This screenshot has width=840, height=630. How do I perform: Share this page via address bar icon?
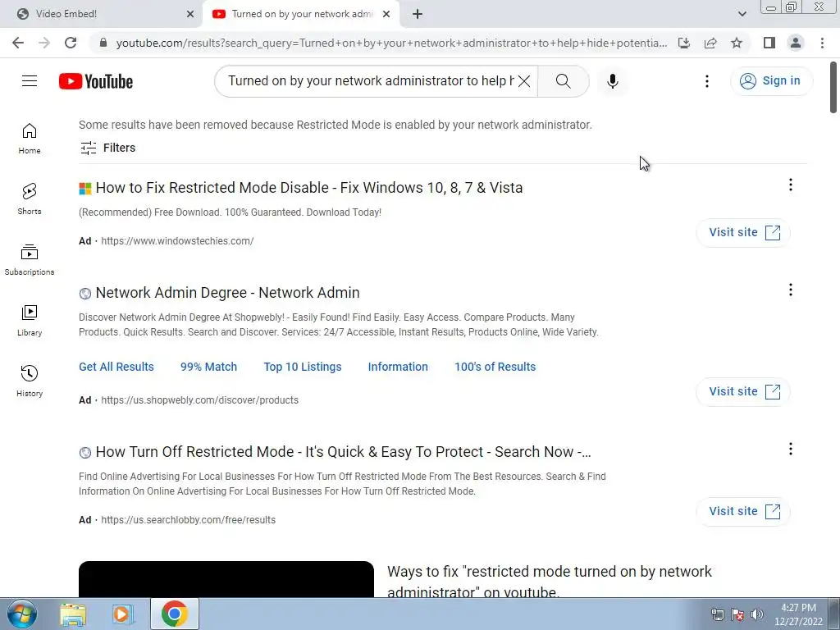tap(710, 43)
